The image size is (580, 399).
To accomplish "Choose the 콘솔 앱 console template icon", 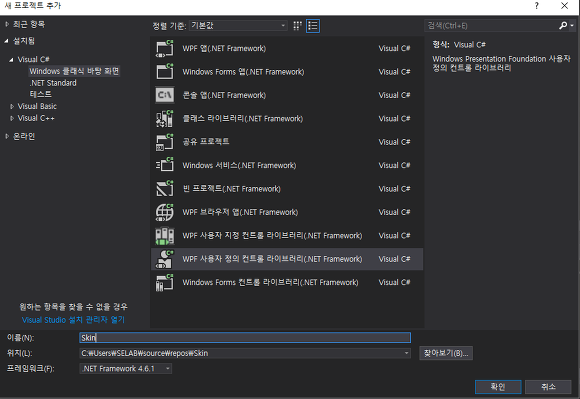I will (165, 95).
